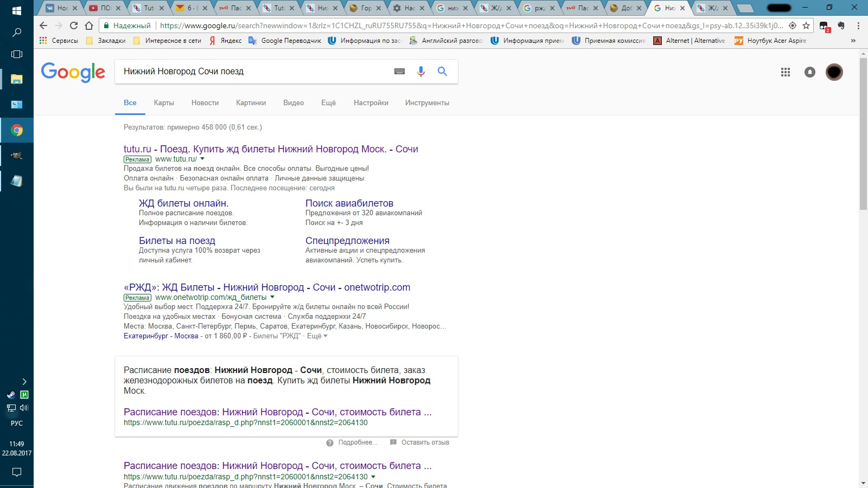Click the Evernote extension icon
The height and width of the screenshot is (488, 868).
(841, 25)
